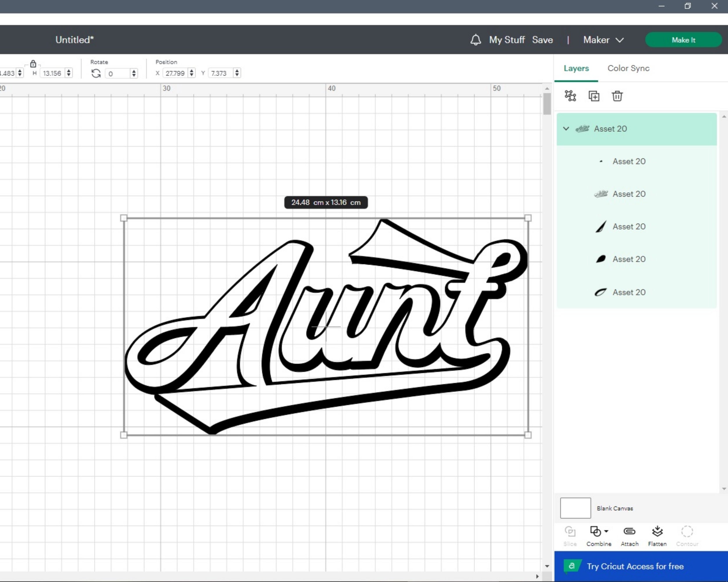This screenshot has width=728, height=582.
Task: Open the Combine options dropdown arrow
Action: pyautogui.click(x=606, y=532)
